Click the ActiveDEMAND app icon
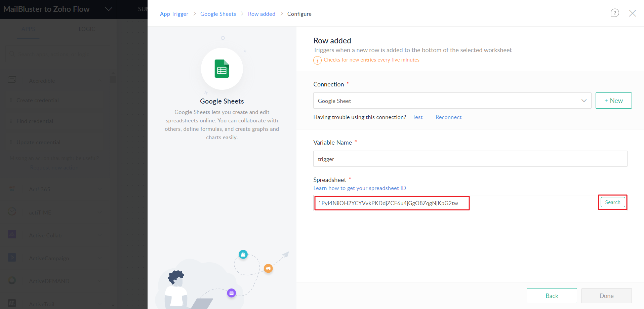Image resolution: width=644 pixels, height=309 pixels. [12, 281]
